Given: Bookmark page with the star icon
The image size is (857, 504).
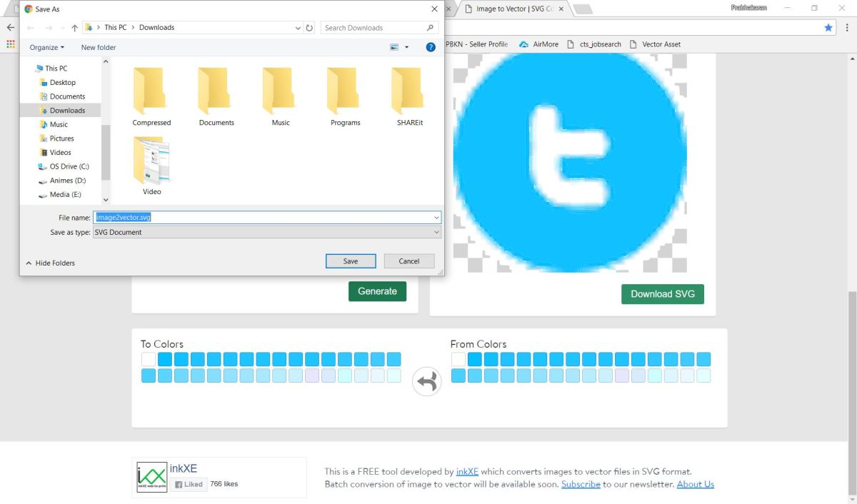Looking at the screenshot, I should pyautogui.click(x=828, y=27).
